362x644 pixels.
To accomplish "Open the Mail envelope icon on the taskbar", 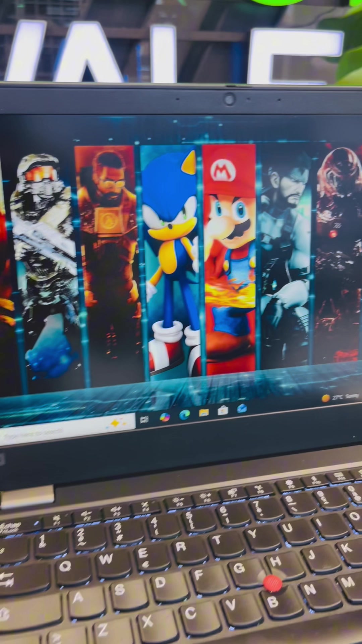I will [x=242, y=409].
